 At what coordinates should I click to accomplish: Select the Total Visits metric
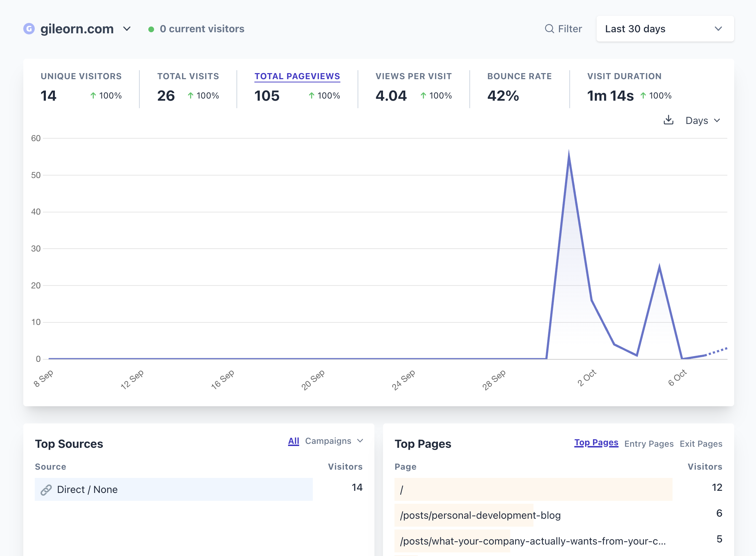click(x=188, y=88)
